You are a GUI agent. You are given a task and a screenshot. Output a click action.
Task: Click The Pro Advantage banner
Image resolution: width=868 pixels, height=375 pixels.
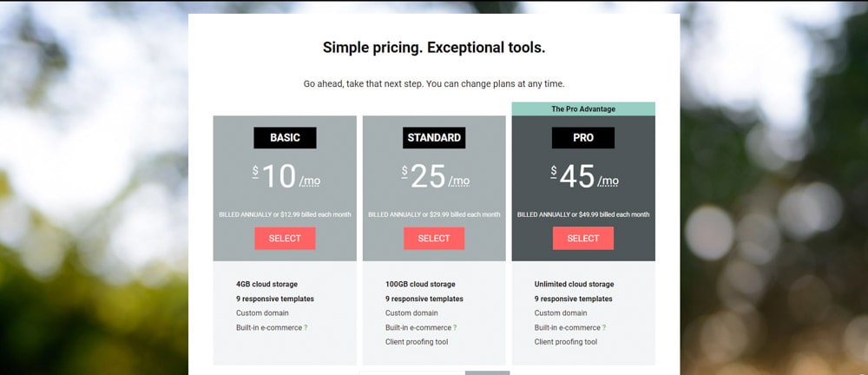(583, 109)
